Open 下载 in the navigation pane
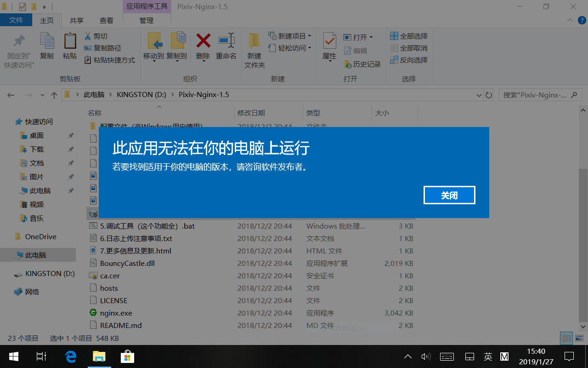 [37, 149]
